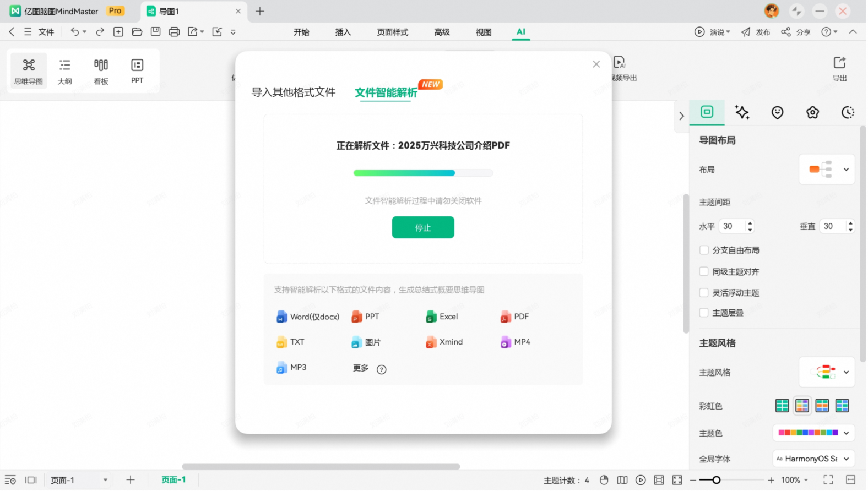Click the 发布 publish button
868x491 pixels.
(757, 32)
